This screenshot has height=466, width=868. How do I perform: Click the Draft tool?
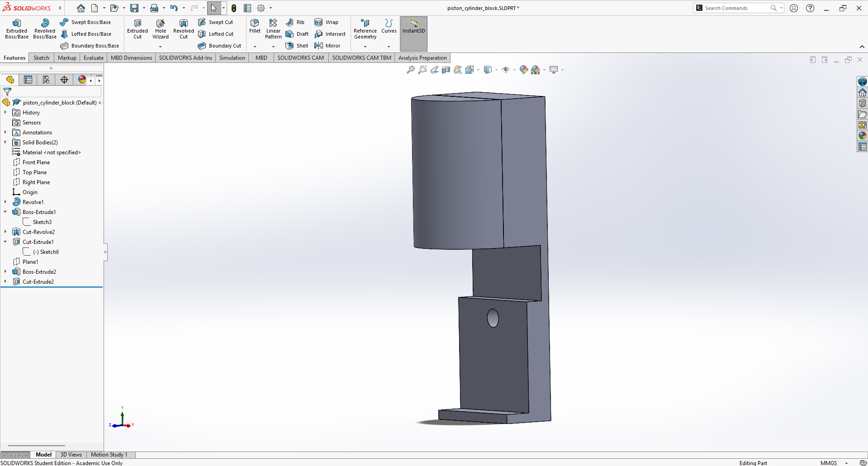point(297,34)
